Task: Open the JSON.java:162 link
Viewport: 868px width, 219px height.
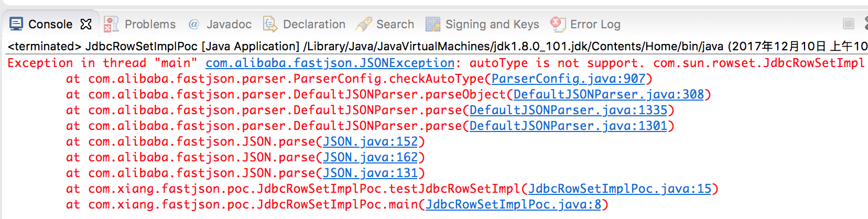Action: coord(370,157)
